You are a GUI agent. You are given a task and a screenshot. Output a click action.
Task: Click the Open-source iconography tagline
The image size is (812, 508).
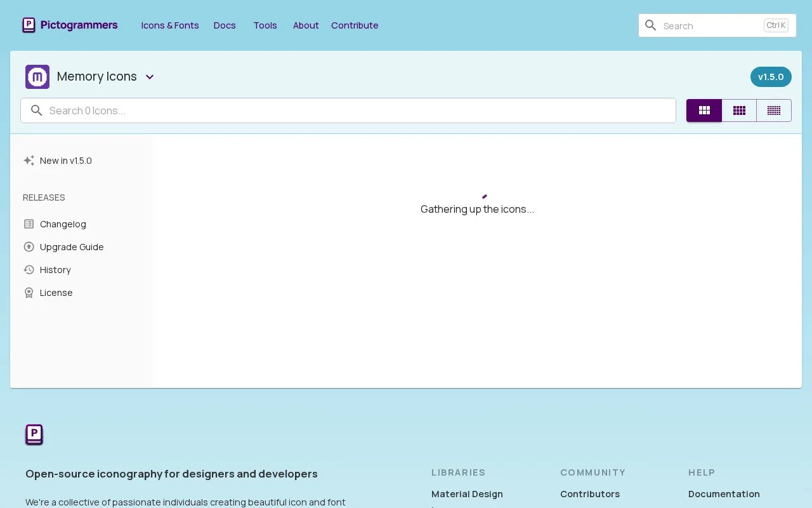171,474
